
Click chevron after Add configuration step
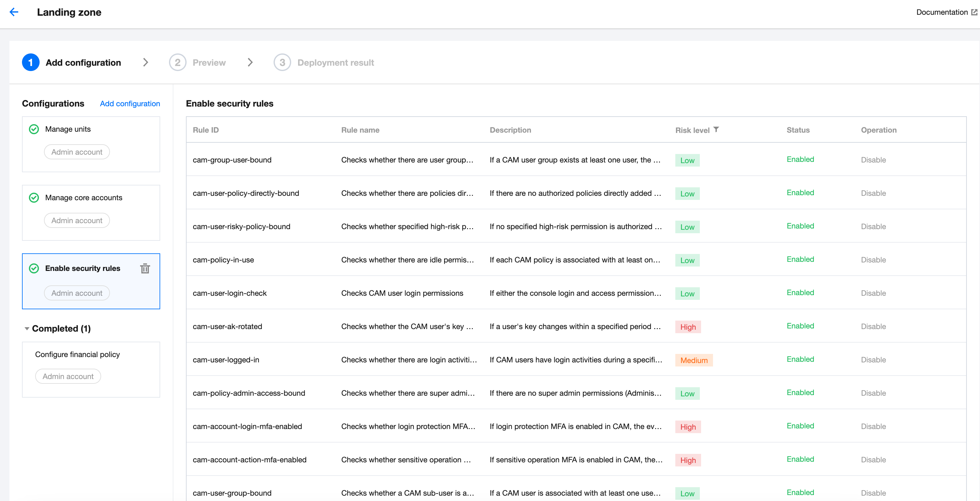pos(145,63)
